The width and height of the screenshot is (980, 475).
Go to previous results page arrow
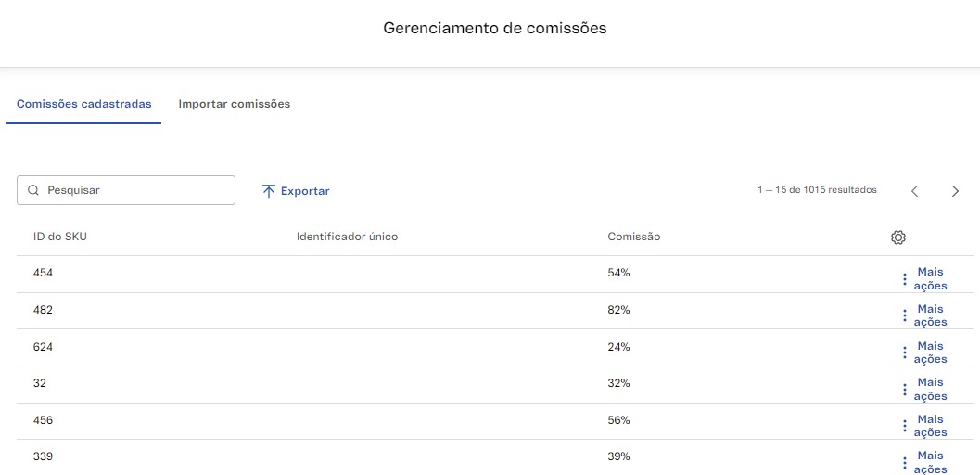click(915, 191)
